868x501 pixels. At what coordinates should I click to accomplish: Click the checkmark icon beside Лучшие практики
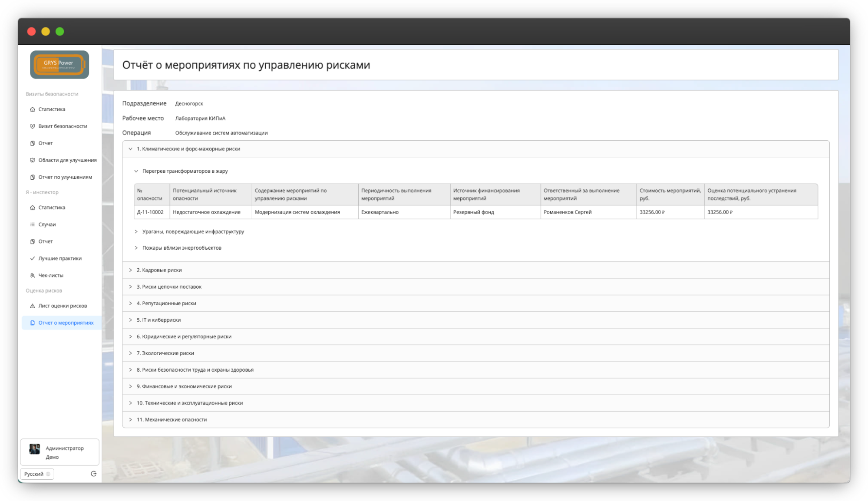(x=33, y=258)
